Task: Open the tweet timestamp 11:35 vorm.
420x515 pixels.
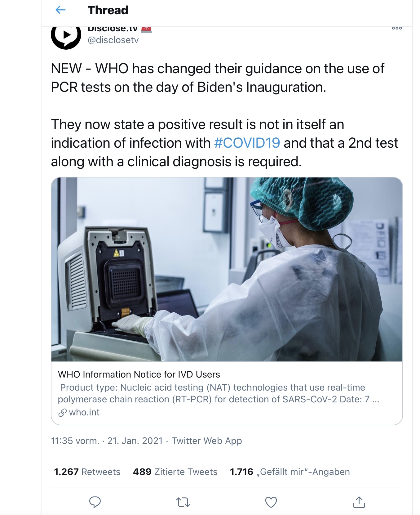Action: click(x=75, y=441)
